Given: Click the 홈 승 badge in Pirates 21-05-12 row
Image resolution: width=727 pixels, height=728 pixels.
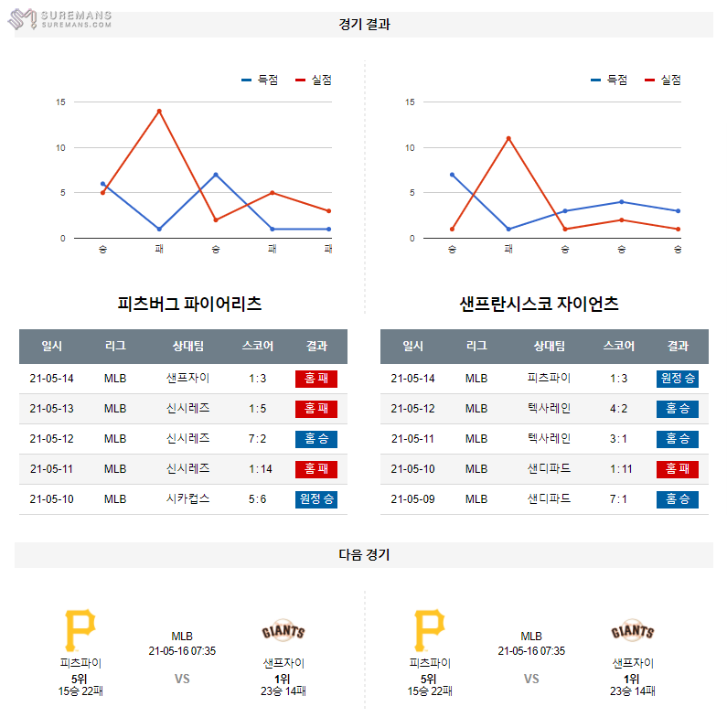Looking at the screenshot, I should [x=316, y=439].
